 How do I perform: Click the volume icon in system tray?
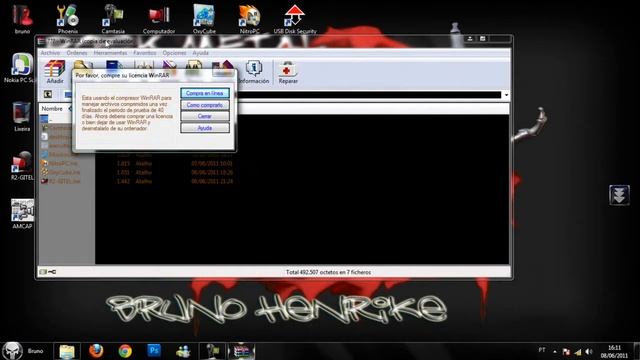(589, 351)
